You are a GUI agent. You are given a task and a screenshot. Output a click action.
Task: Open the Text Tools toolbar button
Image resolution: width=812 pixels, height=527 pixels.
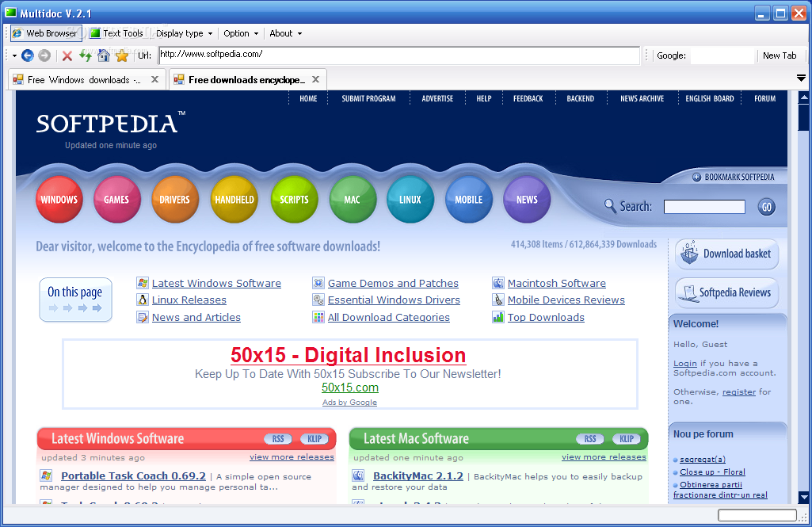point(116,33)
